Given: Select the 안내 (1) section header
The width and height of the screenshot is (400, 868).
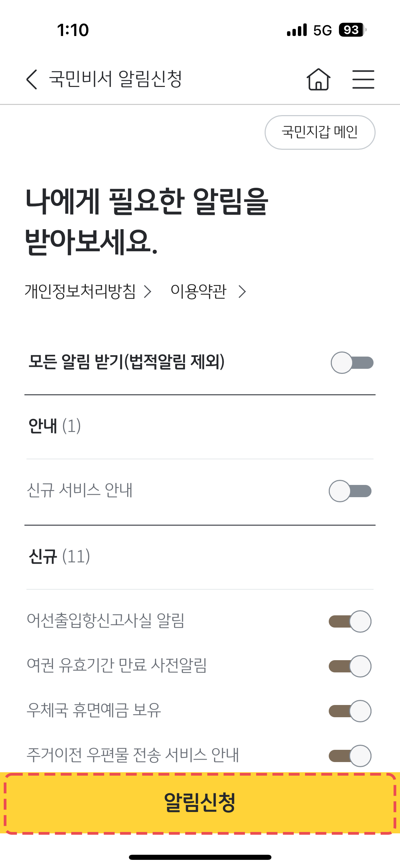Looking at the screenshot, I should pos(55,426).
